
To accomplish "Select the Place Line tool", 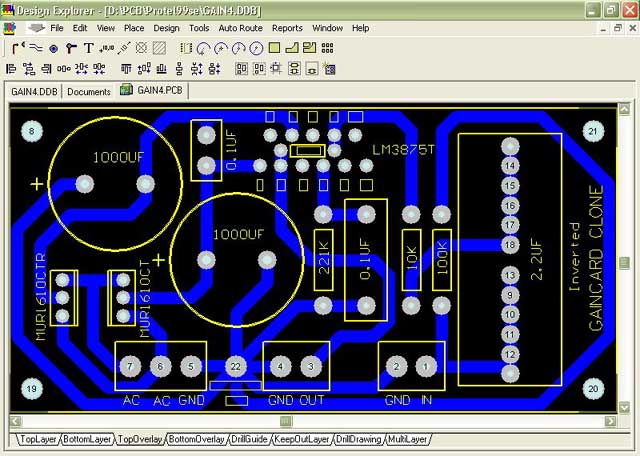I will (36, 48).
